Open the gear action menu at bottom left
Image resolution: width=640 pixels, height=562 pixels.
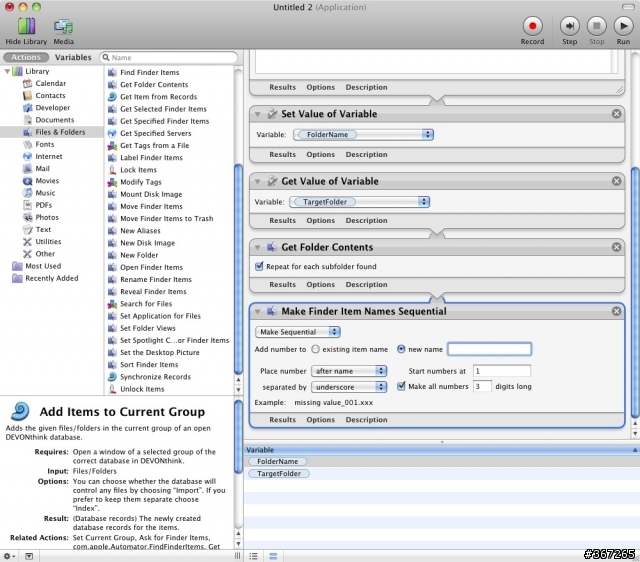point(9,556)
